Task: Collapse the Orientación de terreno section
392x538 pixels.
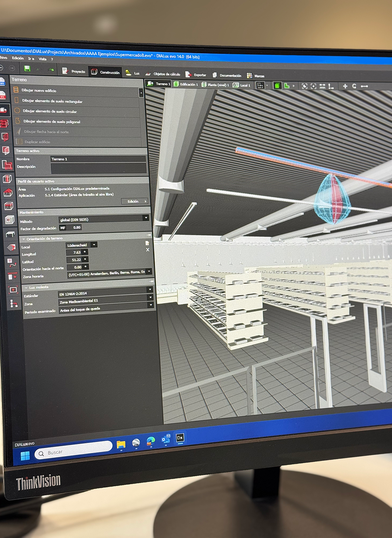Action: 24,239
